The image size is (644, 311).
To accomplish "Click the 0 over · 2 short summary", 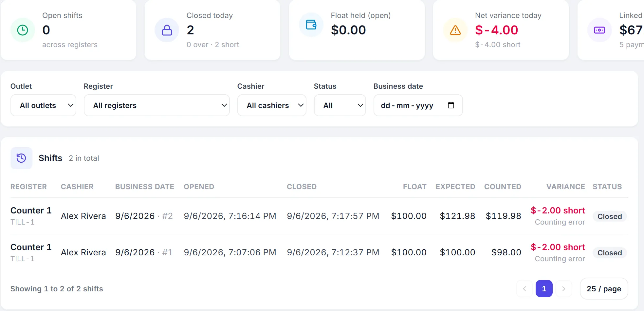I will tap(213, 45).
